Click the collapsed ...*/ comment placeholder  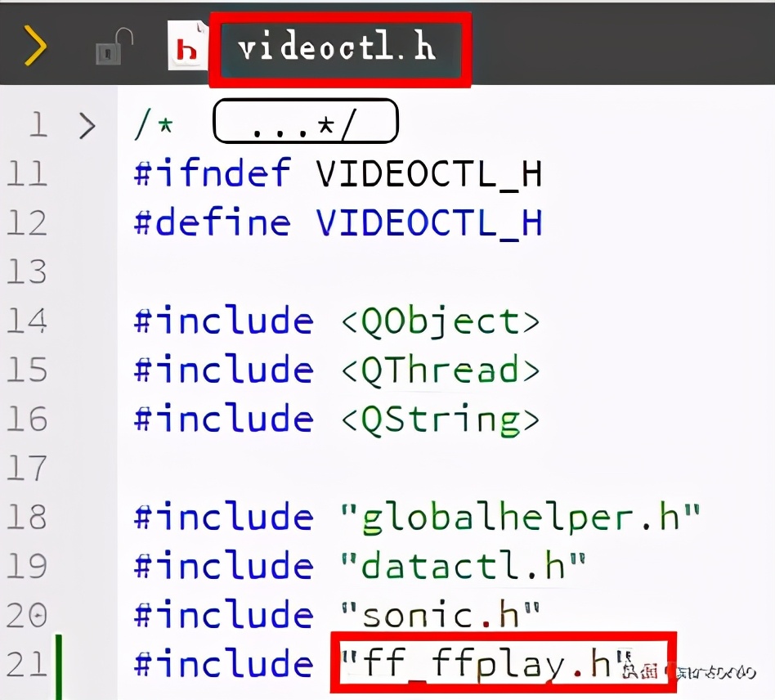coord(306,121)
